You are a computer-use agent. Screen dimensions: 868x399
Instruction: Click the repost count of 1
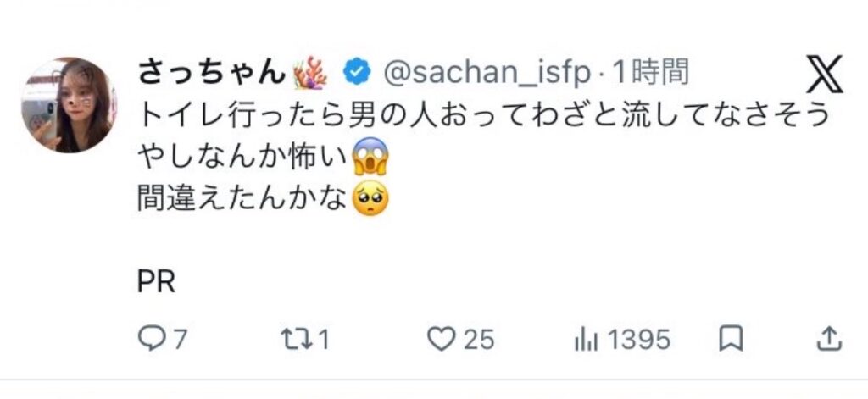[321, 340]
